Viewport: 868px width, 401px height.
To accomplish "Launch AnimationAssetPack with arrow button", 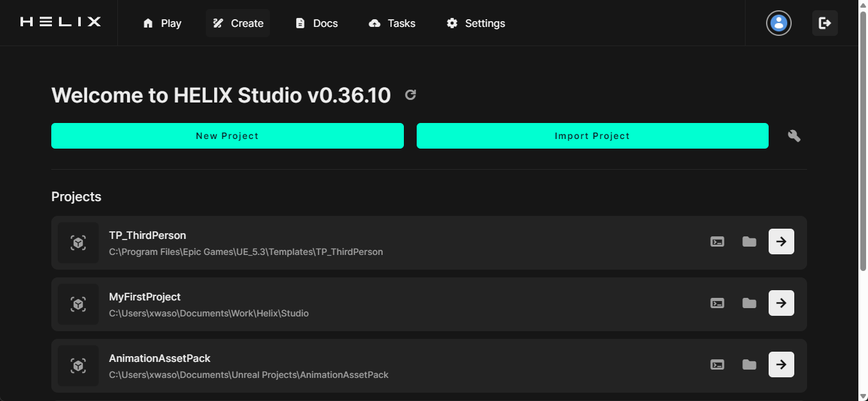I will tap(781, 364).
